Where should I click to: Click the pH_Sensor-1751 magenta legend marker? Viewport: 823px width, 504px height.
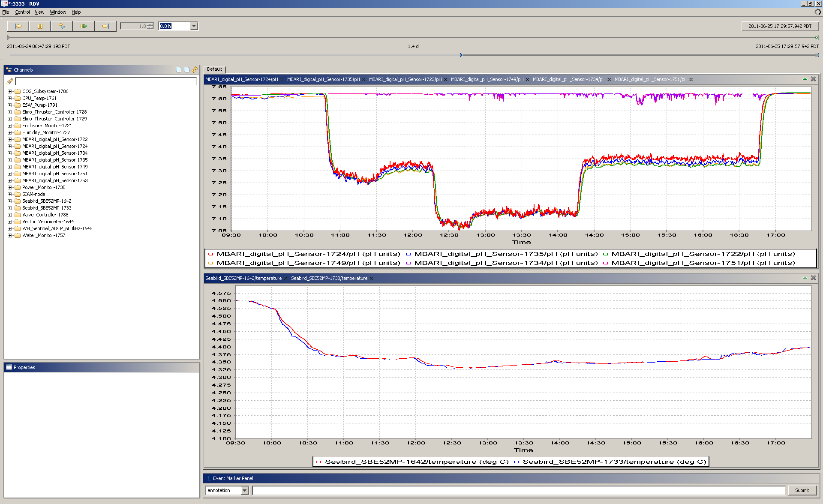[605, 263]
